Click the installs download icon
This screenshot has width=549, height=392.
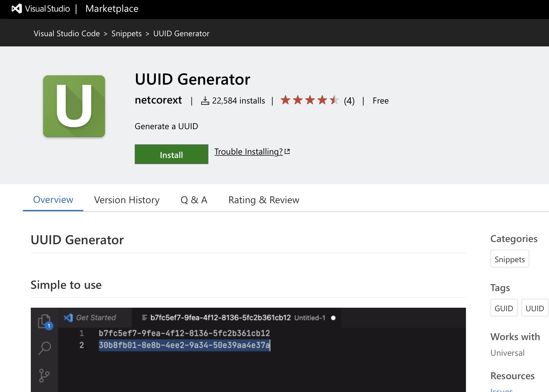[x=205, y=101]
